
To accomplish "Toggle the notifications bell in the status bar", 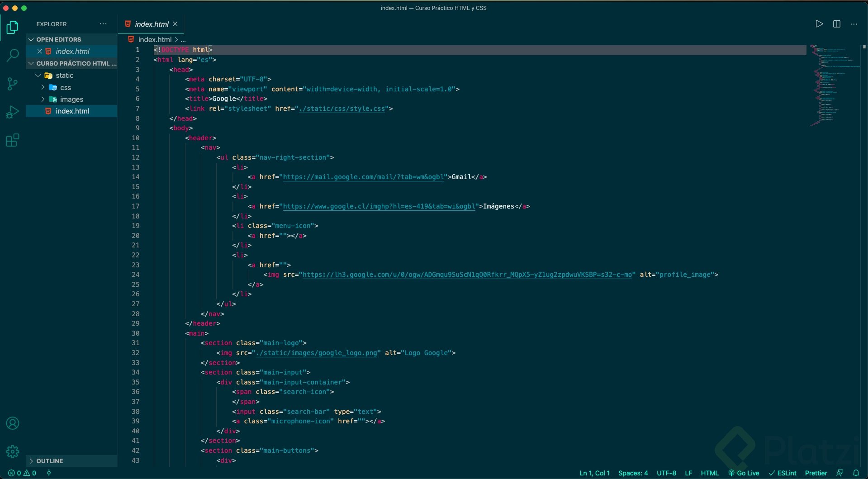I will pos(857,473).
